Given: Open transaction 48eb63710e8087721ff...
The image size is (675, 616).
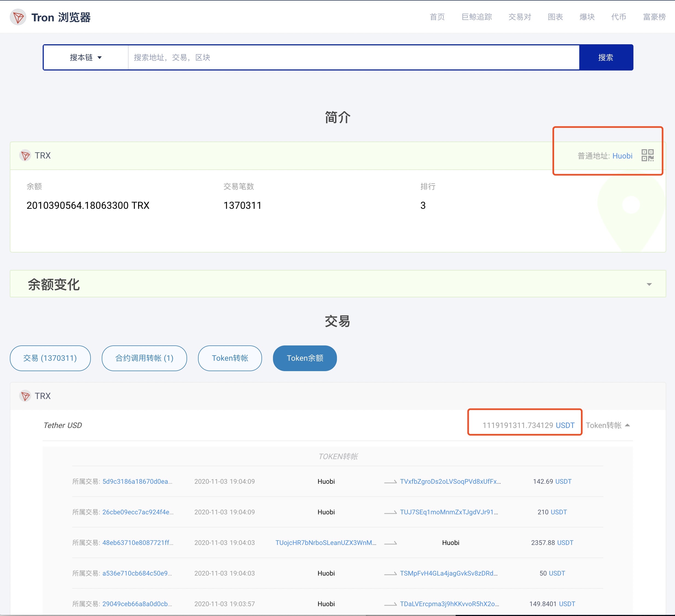Looking at the screenshot, I should (138, 543).
